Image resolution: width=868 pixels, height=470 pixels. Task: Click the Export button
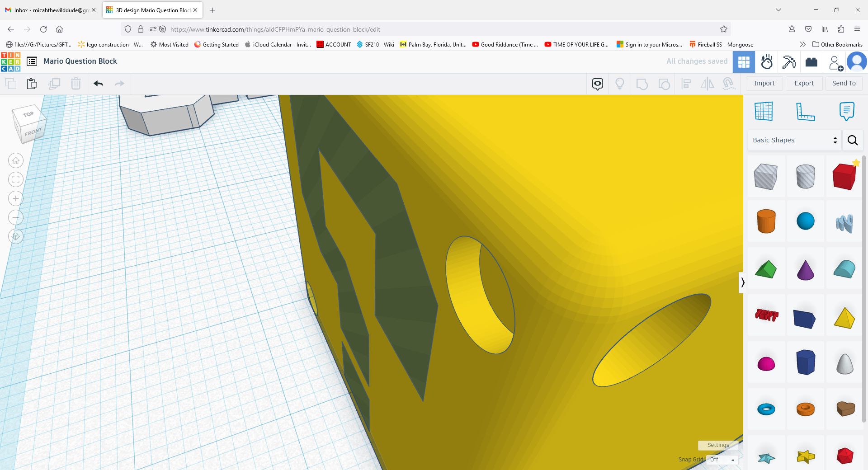pyautogui.click(x=804, y=83)
